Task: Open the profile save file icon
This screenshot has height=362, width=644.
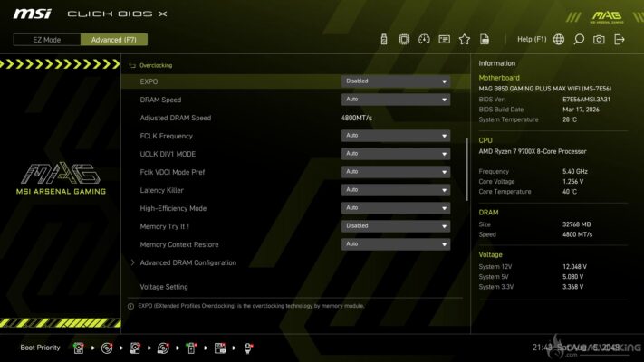Action: pyautogui.click(x=485, y=40)
